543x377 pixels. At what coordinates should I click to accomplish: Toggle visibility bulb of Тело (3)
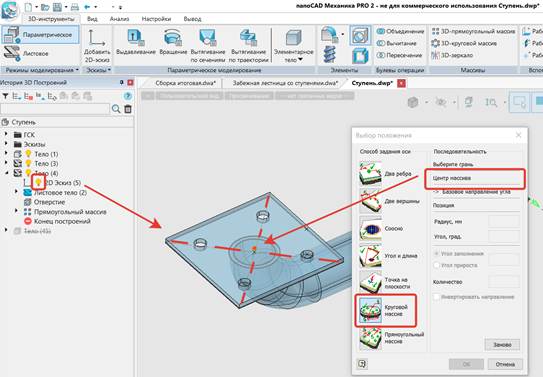pyautogui.click(x=28, y=163)
